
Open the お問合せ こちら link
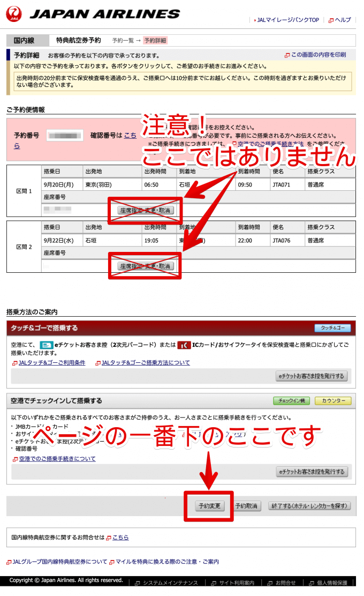click(120, 538)
